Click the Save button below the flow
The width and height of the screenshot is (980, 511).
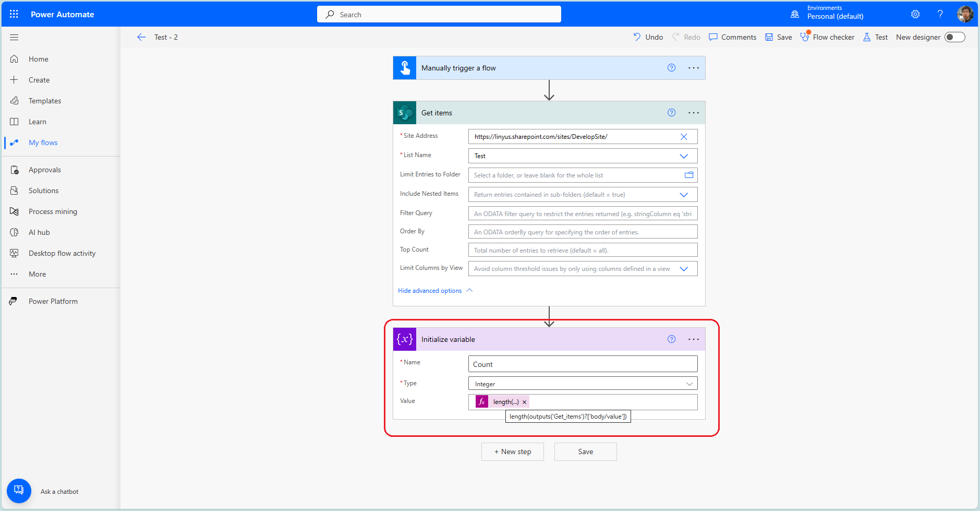coord(586,451)
